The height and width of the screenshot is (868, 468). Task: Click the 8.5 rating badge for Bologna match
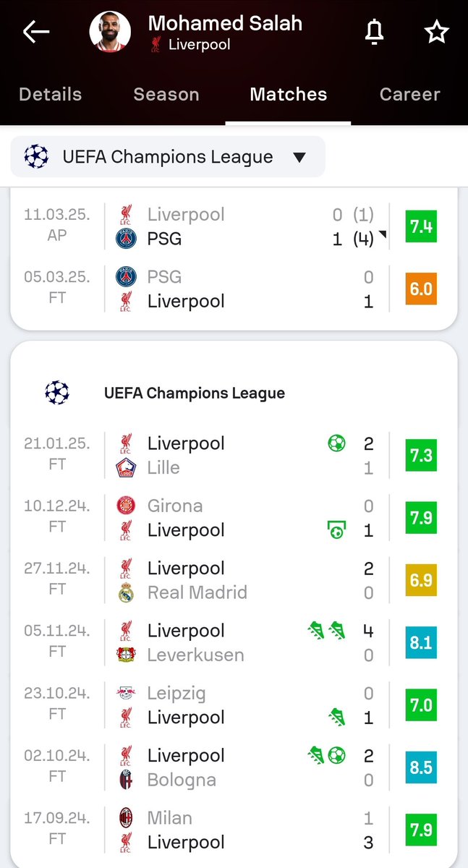click(421, 767)
